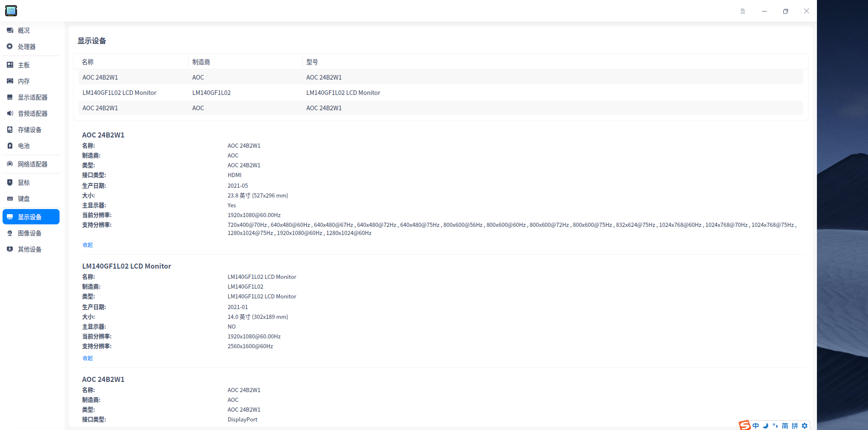Close the device manager window

point(806,11)
